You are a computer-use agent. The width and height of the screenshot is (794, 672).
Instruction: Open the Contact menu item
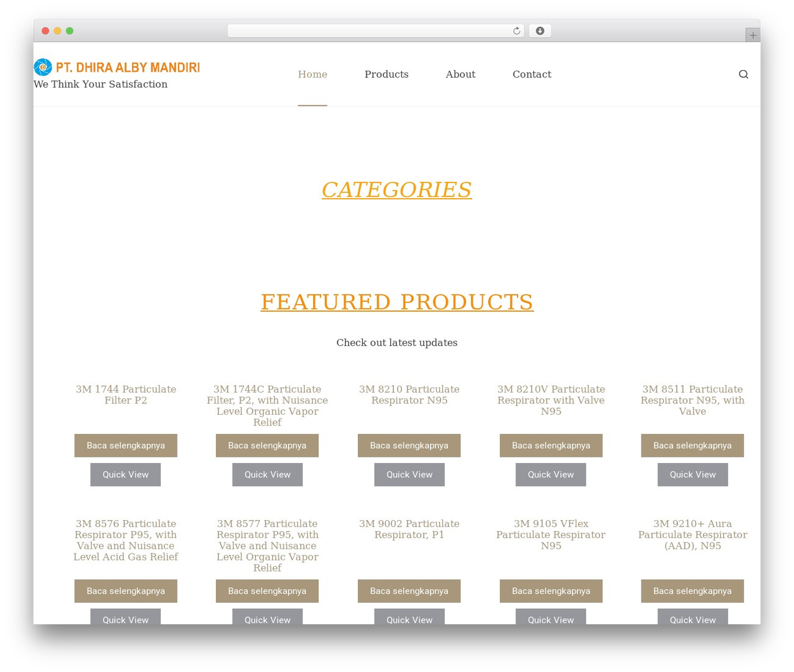tap(532, 74)
